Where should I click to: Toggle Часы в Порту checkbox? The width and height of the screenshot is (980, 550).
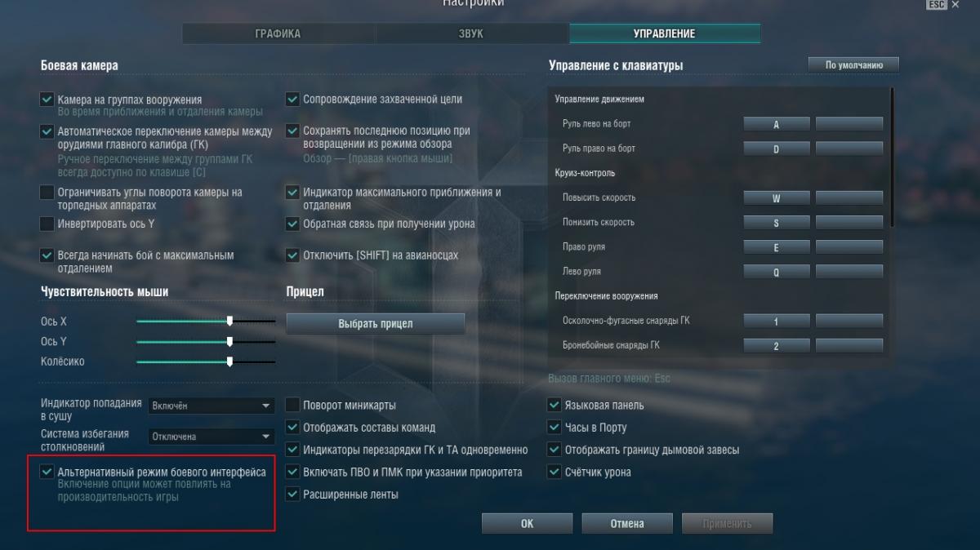[x=555, y=427]
